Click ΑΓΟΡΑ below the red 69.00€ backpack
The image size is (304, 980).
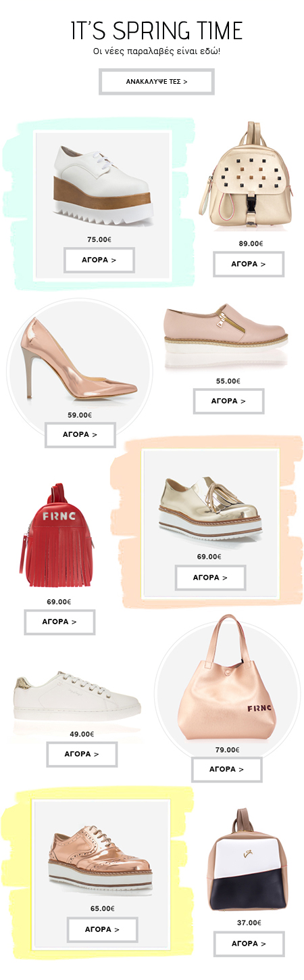point(59,622)
